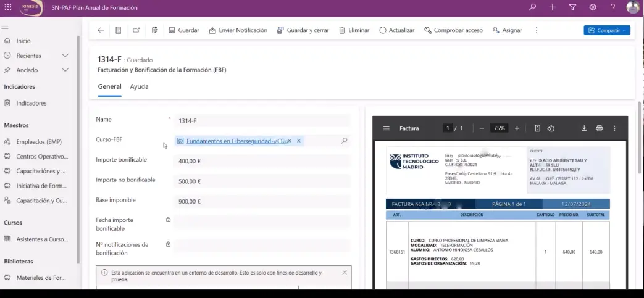Screen dimensions: 644x298
Task: Download the Factura PDF
Action: 584,128
